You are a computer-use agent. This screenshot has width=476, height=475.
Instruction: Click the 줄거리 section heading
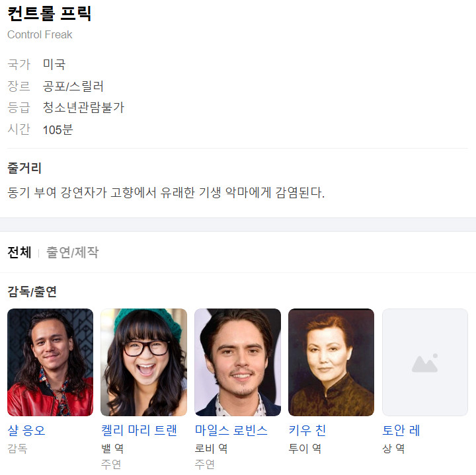24,168
